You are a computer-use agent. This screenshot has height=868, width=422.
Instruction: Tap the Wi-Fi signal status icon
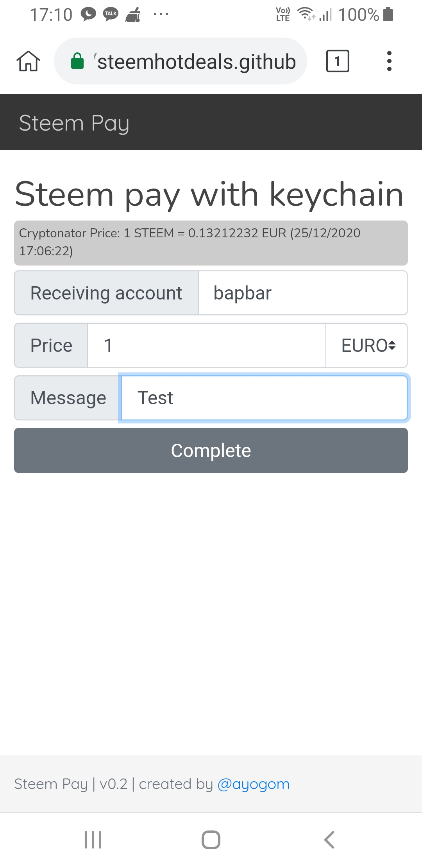306,14
